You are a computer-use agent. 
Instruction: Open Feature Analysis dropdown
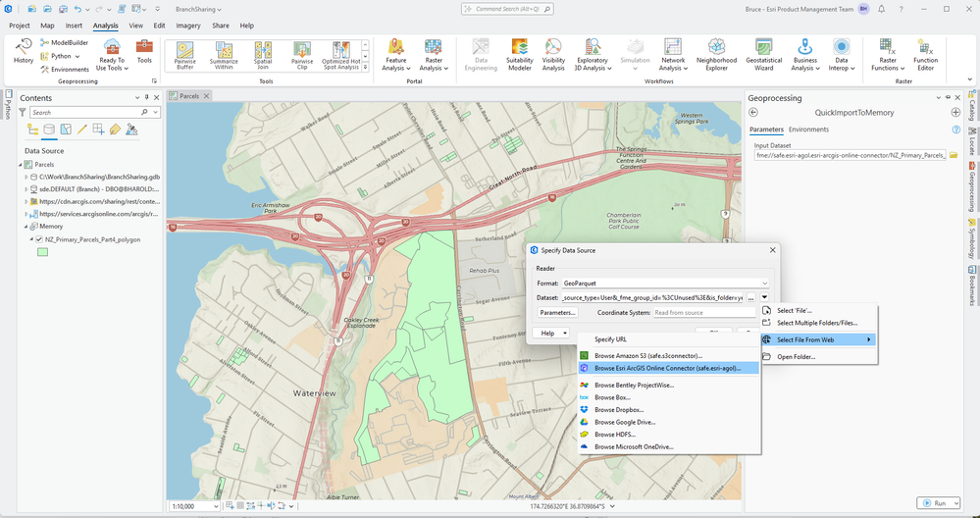[395, 55]
